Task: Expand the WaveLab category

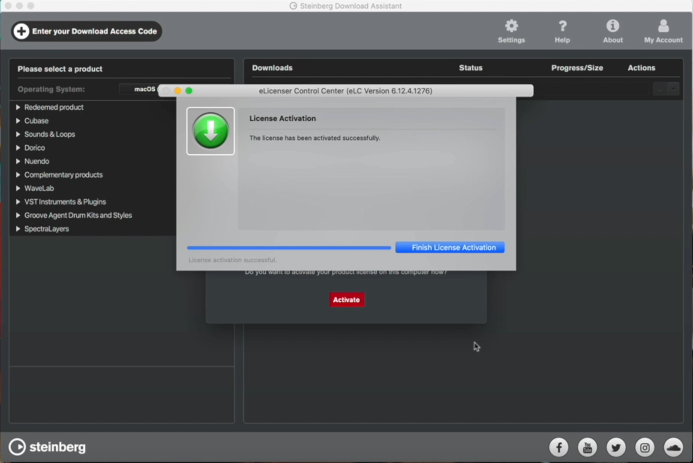Action: coord(18,188)
